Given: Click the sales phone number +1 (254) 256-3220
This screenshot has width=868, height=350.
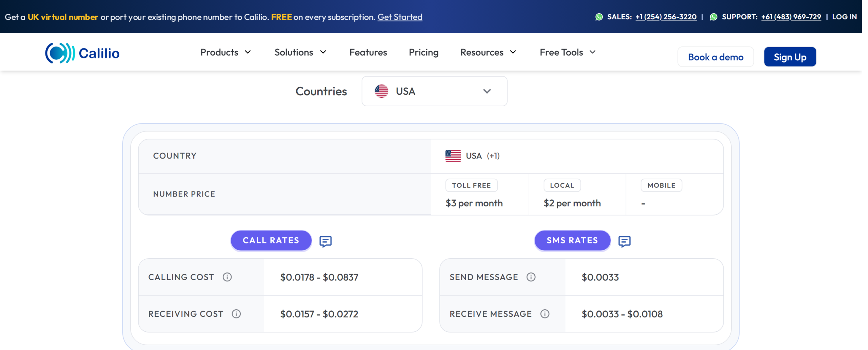Looking at the screenshot, I should pos(666,17).
